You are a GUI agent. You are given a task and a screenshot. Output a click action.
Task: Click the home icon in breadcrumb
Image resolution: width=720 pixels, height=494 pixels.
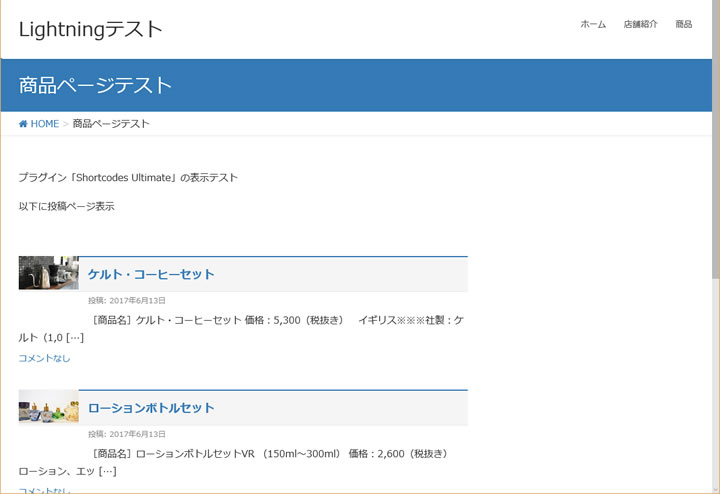point(23,124)
